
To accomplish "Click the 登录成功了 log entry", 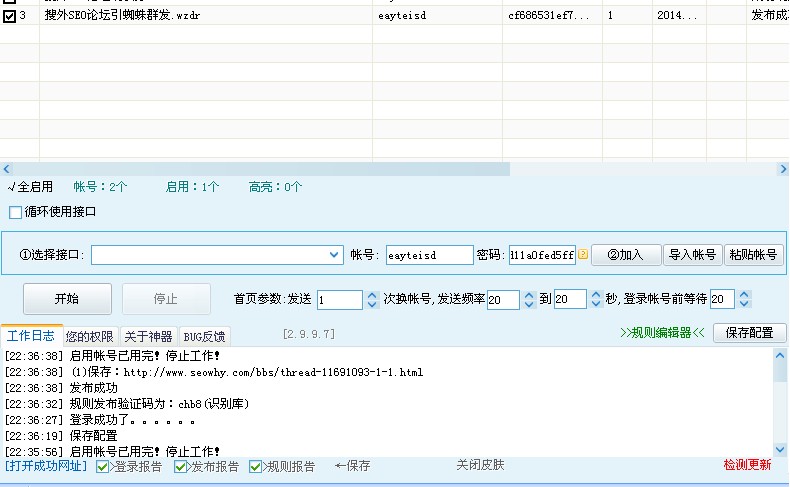I will [x=100, y=420].
